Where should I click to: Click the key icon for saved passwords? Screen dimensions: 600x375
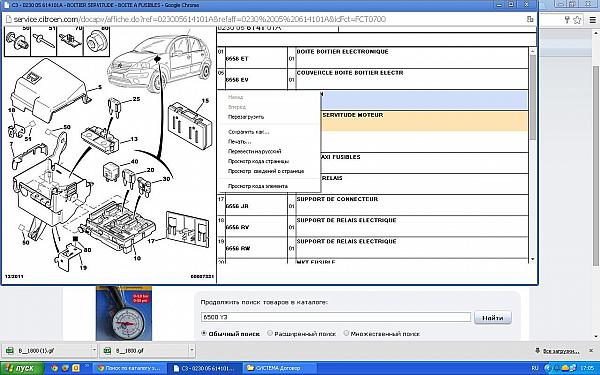[567, 20]
